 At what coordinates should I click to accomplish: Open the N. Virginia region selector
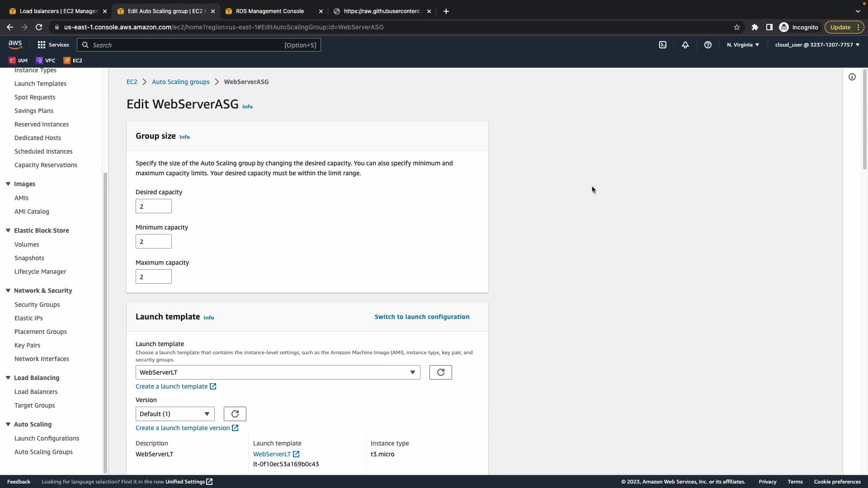click(743, 45)
